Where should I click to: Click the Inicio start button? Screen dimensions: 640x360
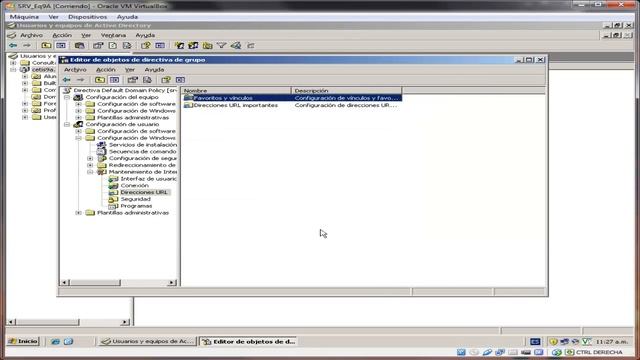tap(23, 341)
